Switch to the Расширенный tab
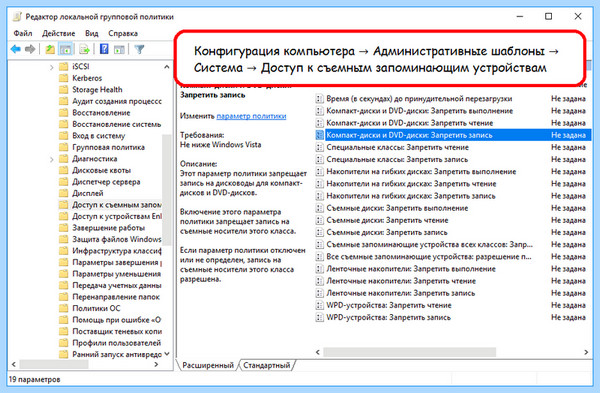Screen dimensions: 600x393 coord(208,365)
